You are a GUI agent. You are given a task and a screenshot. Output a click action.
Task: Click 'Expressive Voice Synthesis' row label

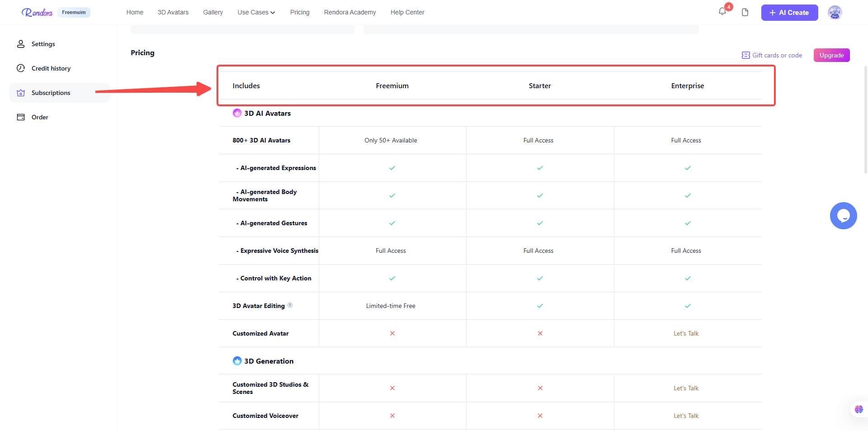click(x=277, y=251)
